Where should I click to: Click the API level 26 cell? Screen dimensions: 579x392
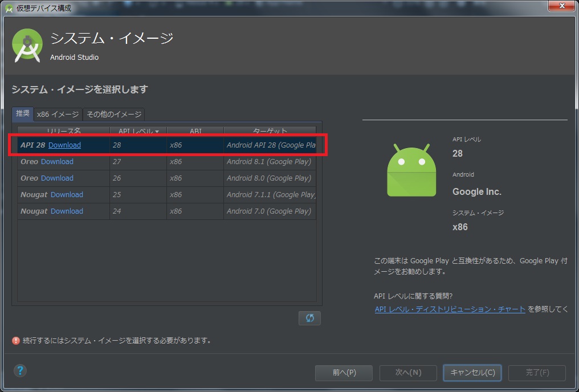(138, 178)
